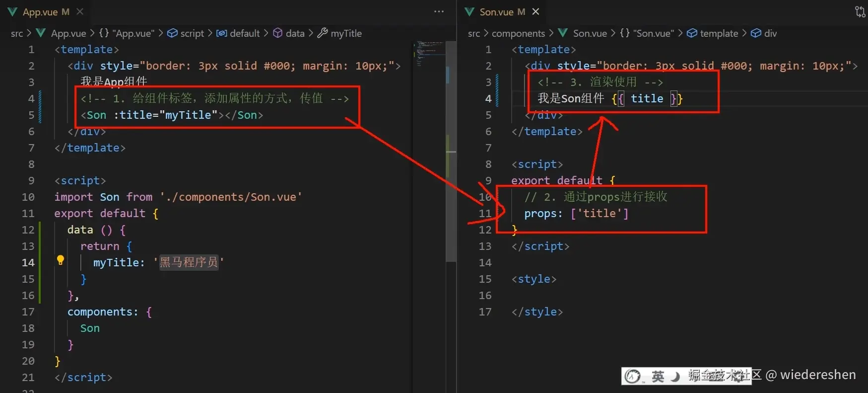The width and height of the screenshot is (868, 393).
Task: Click line number 14 in App.vue gutter
Action: 28,262
